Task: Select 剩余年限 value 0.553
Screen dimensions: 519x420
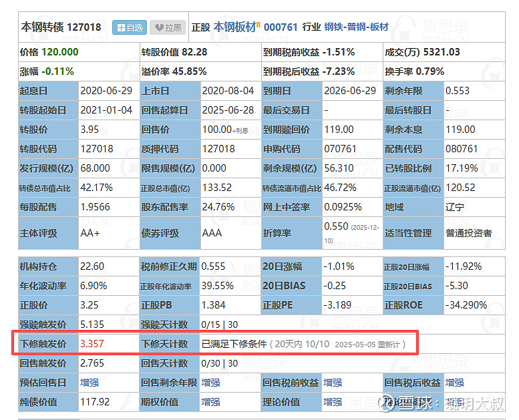Action: (x=458, y=91)
